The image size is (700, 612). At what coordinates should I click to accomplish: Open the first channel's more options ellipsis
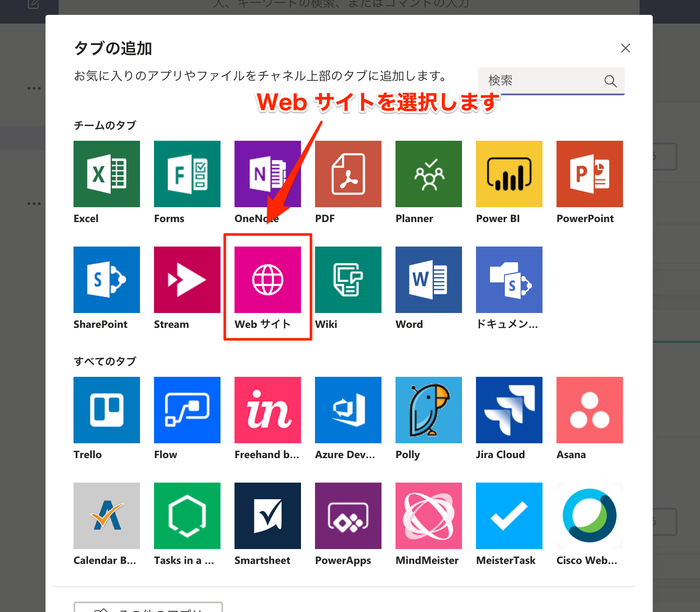[x=34, y=88]
